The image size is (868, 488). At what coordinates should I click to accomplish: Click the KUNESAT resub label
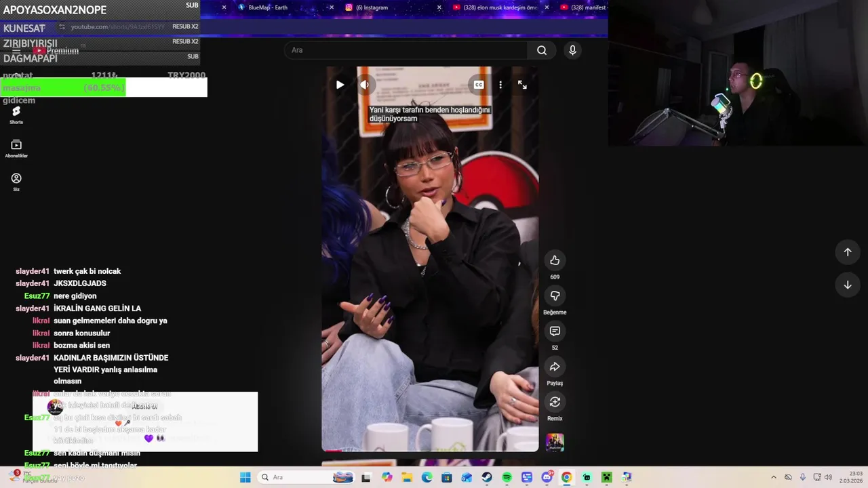point(24,28)
